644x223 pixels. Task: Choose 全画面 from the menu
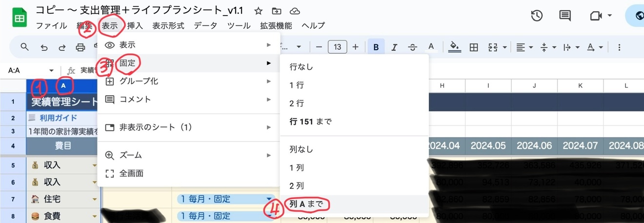(189, 173)
